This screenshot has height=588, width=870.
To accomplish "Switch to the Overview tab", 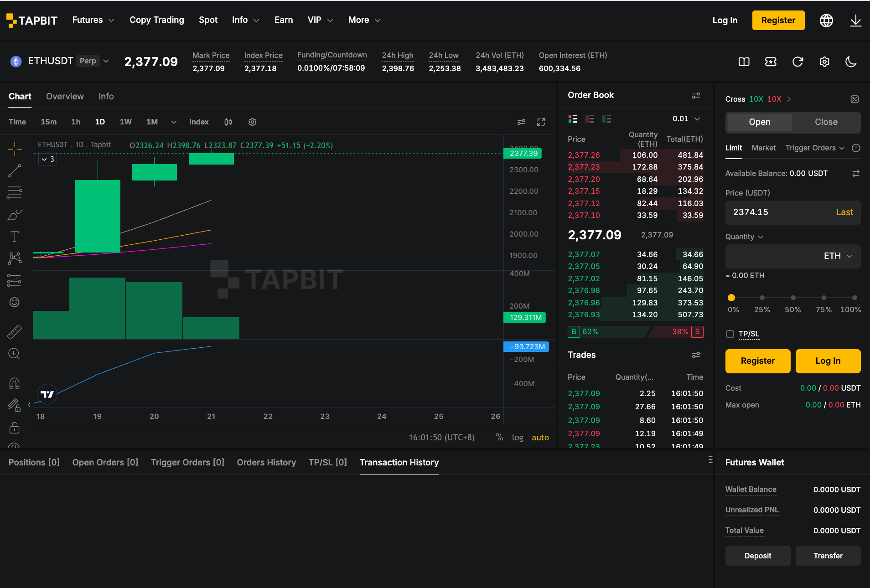I will click(x=65, y=96).
